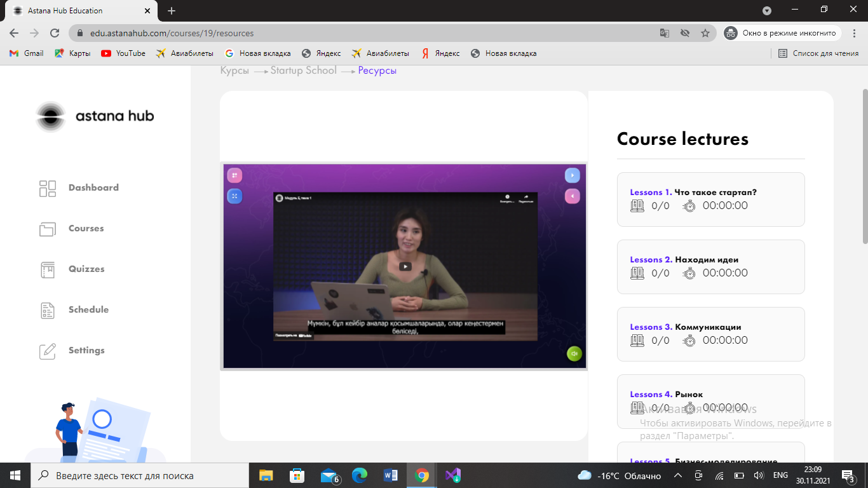Open the Windows Start menu

point(15,475)
